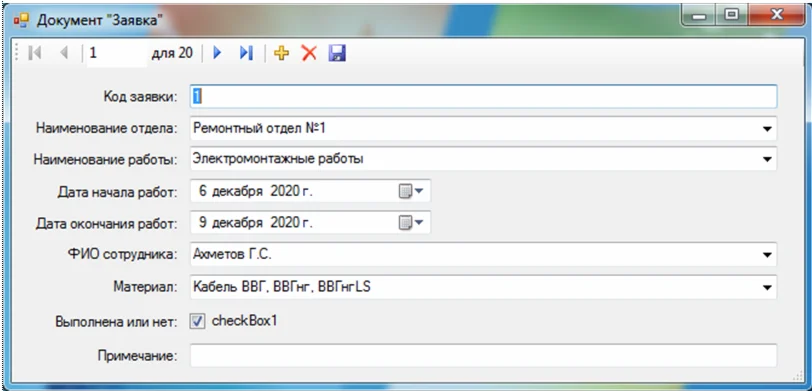Toggle the checkBox1 completion checkbox

(197, 322)
